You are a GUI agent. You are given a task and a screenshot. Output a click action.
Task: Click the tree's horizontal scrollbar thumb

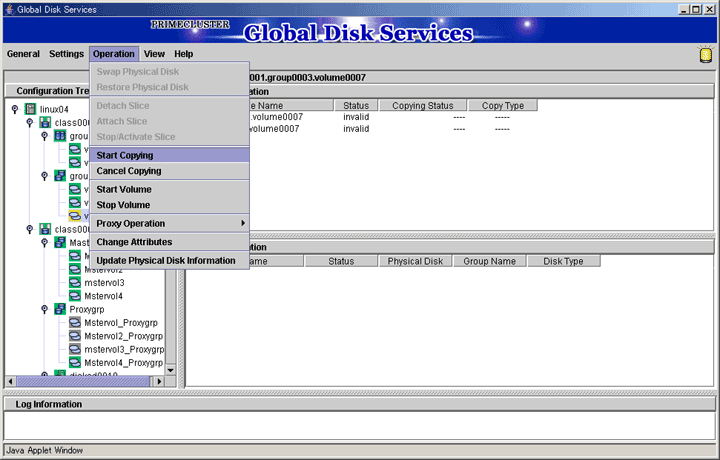tap(84, 381)
